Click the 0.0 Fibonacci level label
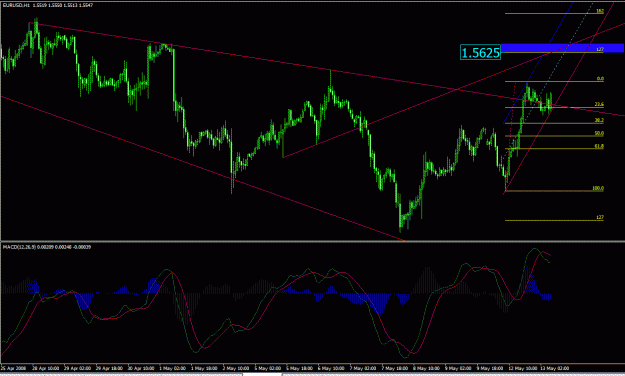This screenshot has height=376, width=625. [x=600, y=79]
